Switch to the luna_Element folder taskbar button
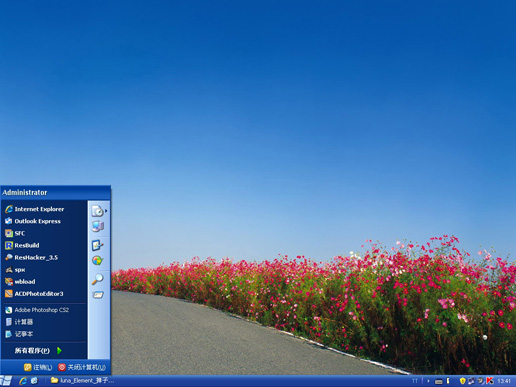The height and width of the screenshot is (387, 516). 82,381
